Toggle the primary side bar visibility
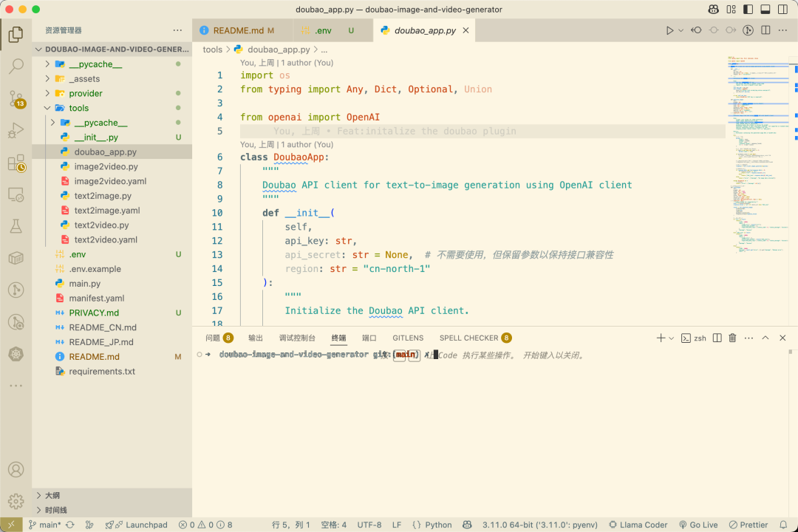The height and width of the screenshot is (532, 798). pyautogui.click(x=748, y=9)
